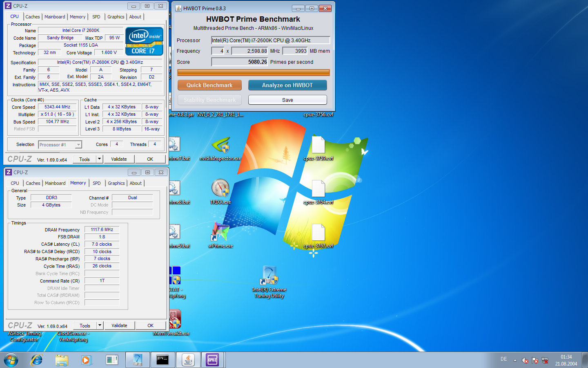Click Core Voltage value 1.600 V

pos(109,52)
